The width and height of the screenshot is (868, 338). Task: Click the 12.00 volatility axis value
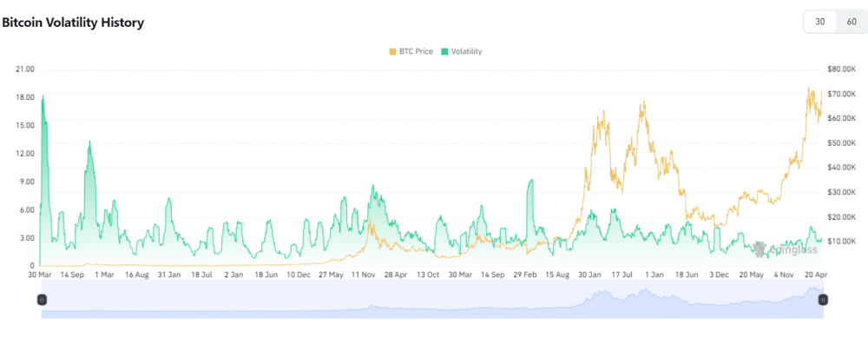(25, 154)
